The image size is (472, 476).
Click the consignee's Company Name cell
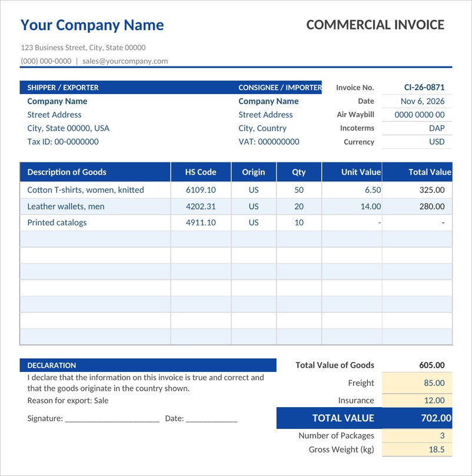[x=268, y=101]
